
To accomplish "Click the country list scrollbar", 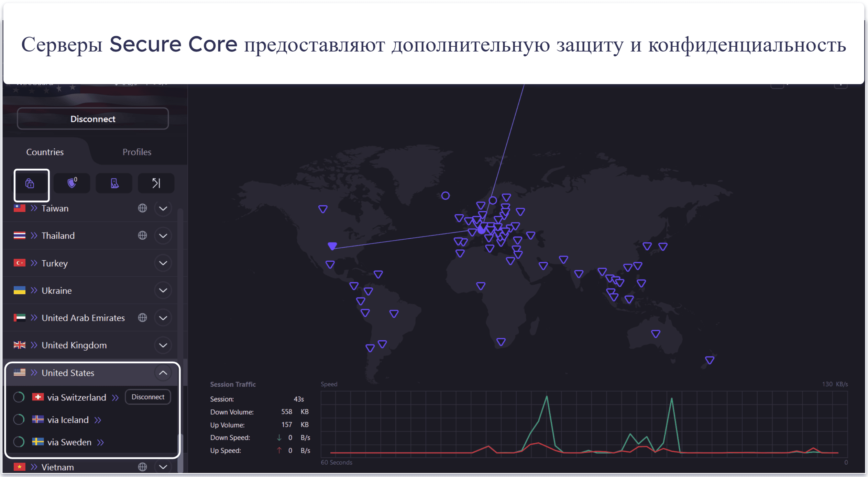I will (180, 453).
